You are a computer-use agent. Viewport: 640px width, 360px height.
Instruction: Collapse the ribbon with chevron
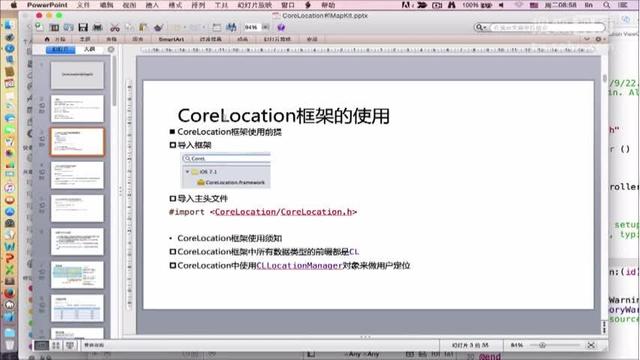click(x=587, y=39)
